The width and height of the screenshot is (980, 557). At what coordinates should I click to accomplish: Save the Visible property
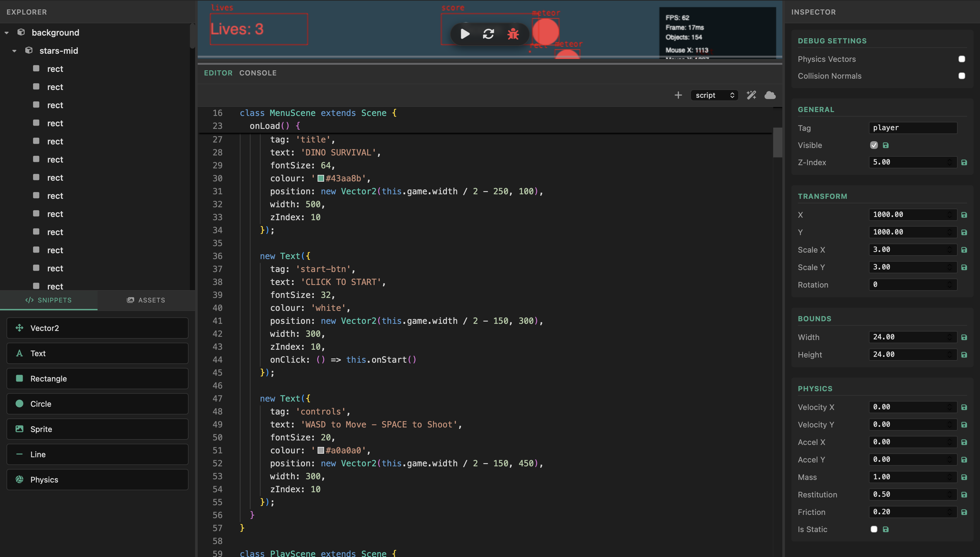coord(885,145)
